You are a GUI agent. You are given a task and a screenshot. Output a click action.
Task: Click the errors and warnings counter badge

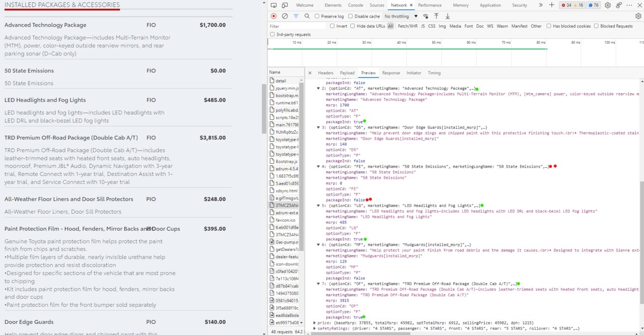tap(573, 5)
